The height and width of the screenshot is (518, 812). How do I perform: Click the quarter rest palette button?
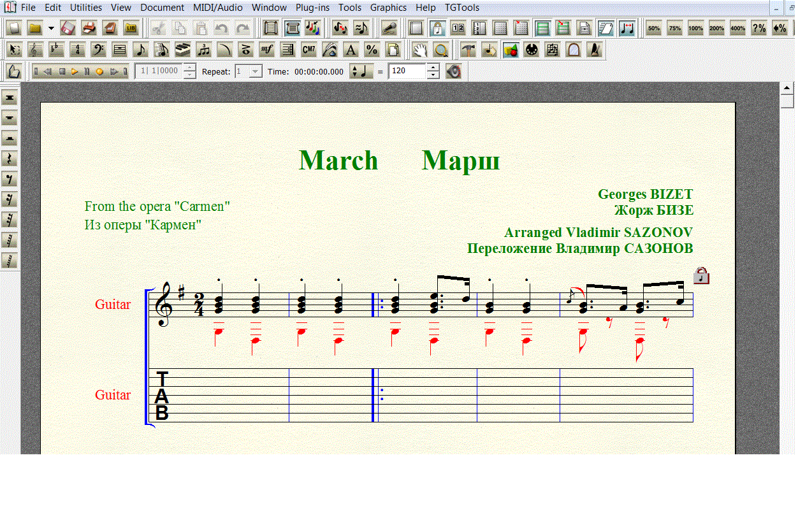[x=10, y=159]
